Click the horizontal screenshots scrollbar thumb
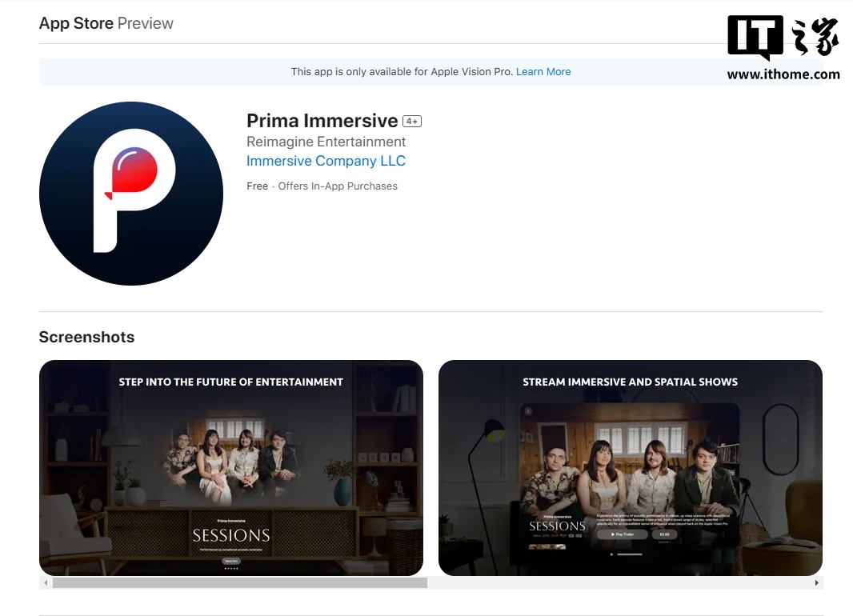 239,583
